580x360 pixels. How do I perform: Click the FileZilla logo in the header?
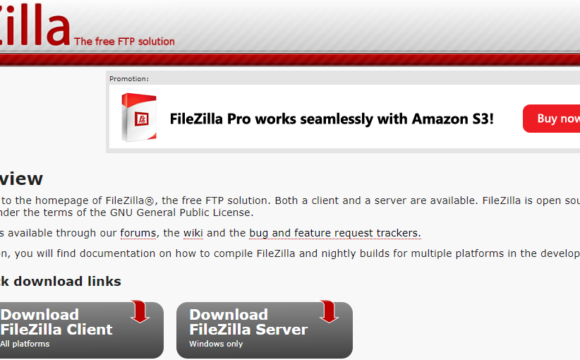35,24
